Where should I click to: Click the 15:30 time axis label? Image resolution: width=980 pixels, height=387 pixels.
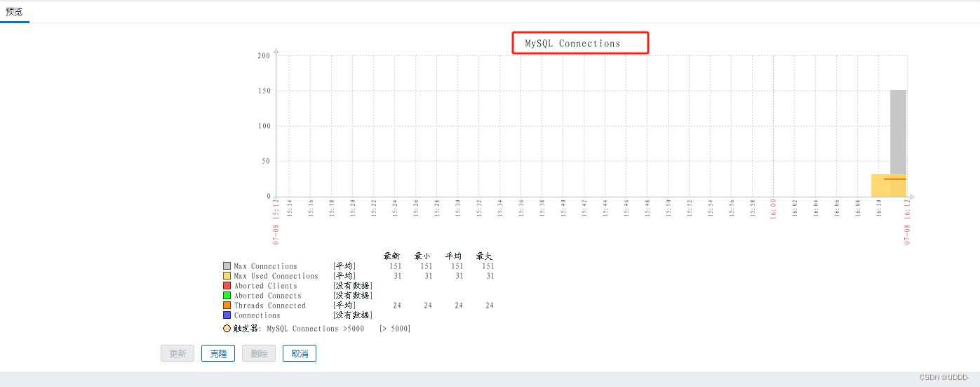click(458, 209)
